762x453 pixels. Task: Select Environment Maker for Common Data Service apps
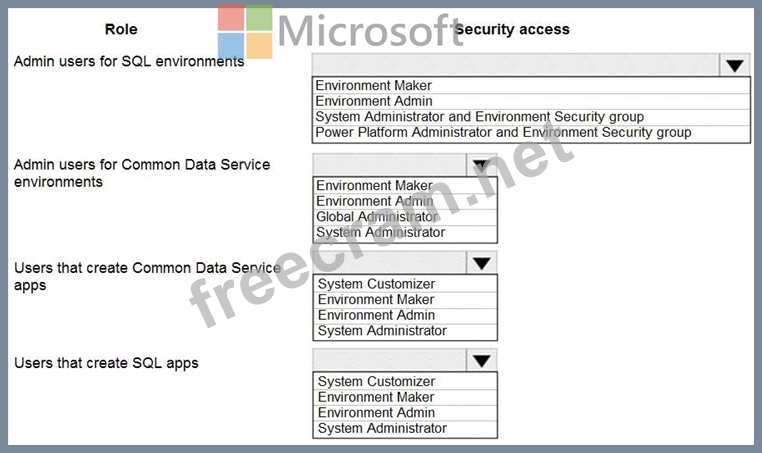(x=376, y=299)
